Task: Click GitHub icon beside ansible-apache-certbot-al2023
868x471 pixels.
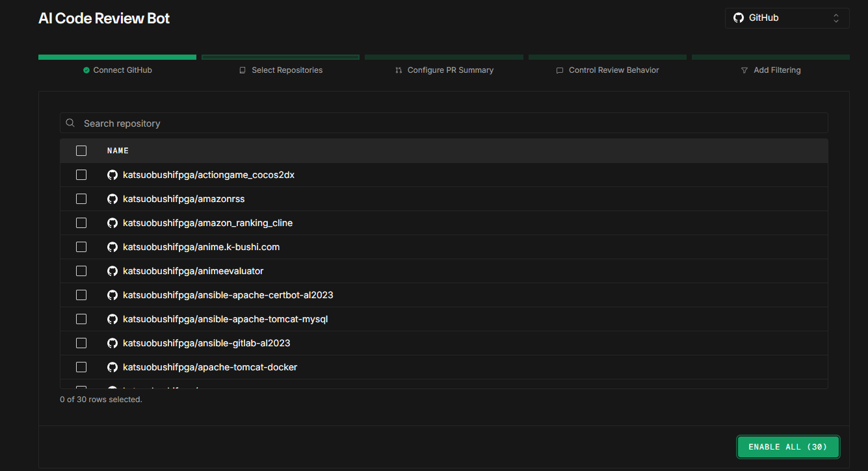Action: point(112,295)
